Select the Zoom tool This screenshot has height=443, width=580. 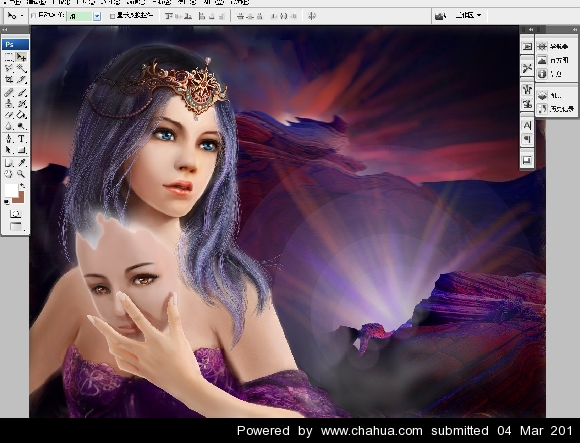[21, 173]
